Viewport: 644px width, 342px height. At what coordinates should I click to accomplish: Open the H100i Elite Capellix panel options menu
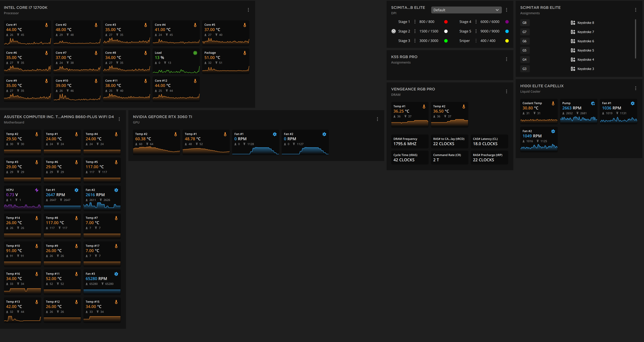point(636,88)
